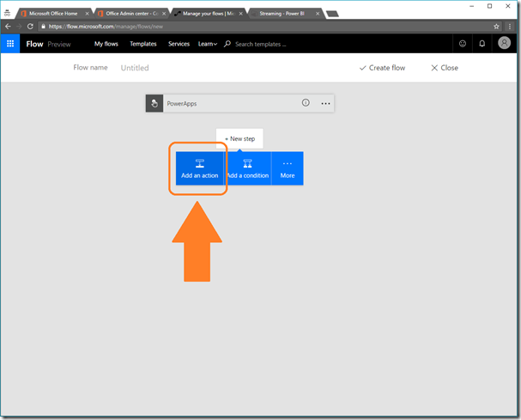Click the search magnifier icon
521x420 pixels.
tap(227, 44)
